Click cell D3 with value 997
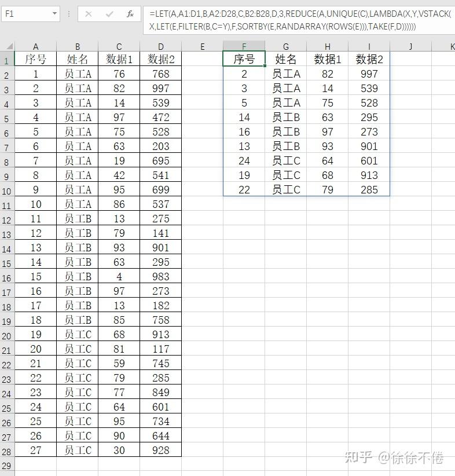This screenshot has height=476, width=455. coord(160,89)
